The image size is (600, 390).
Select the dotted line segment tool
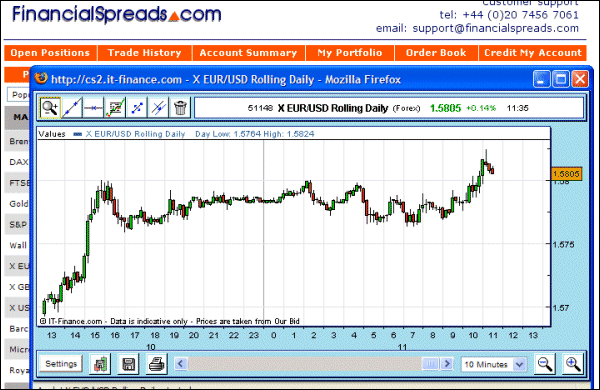[137, 108]
